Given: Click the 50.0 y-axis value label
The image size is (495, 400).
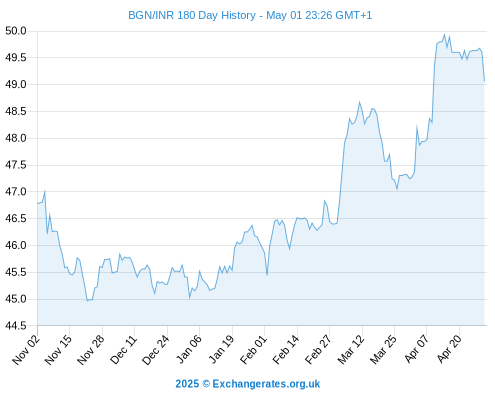Looking at the screenshot, I should (x=15, y=31).
